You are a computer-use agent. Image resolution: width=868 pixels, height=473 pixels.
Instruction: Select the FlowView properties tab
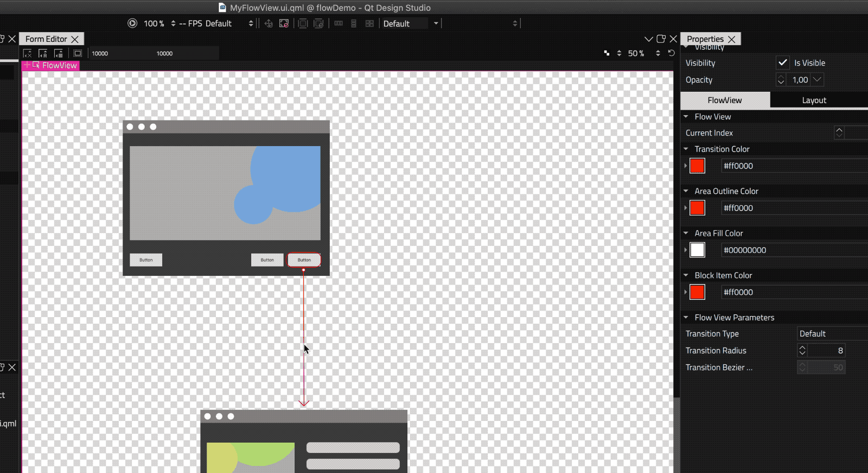tap(724, 100)
